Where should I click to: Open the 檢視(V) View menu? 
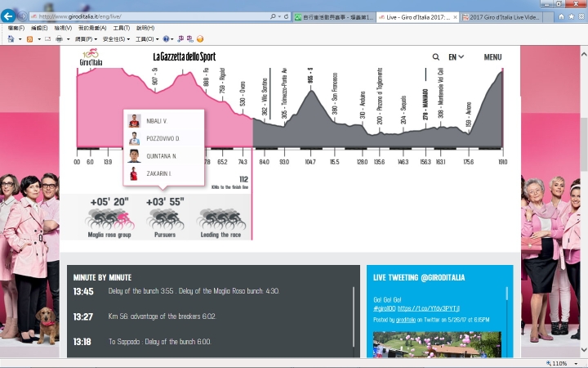tap(63, 28)
